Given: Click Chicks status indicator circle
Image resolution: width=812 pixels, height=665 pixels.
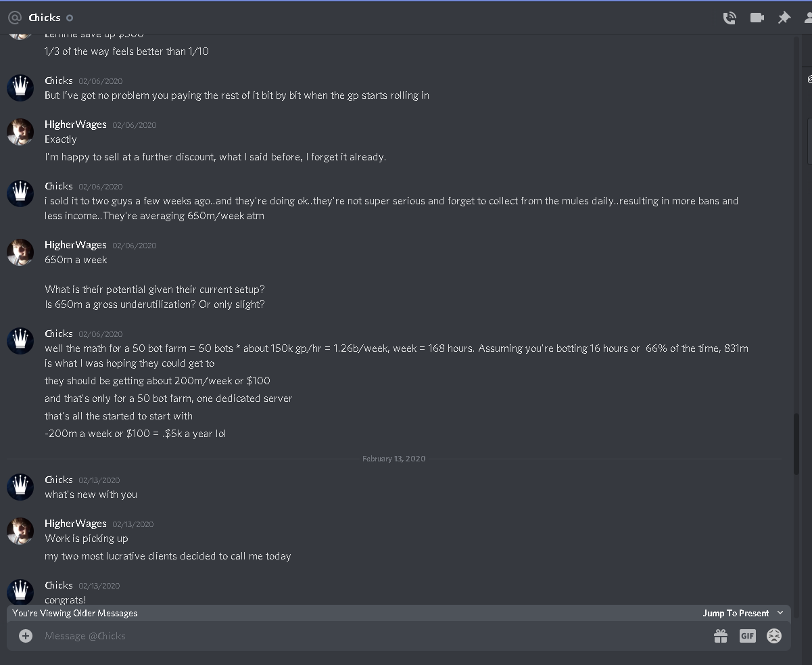Looking at the screenshot, I should point(70,18).
